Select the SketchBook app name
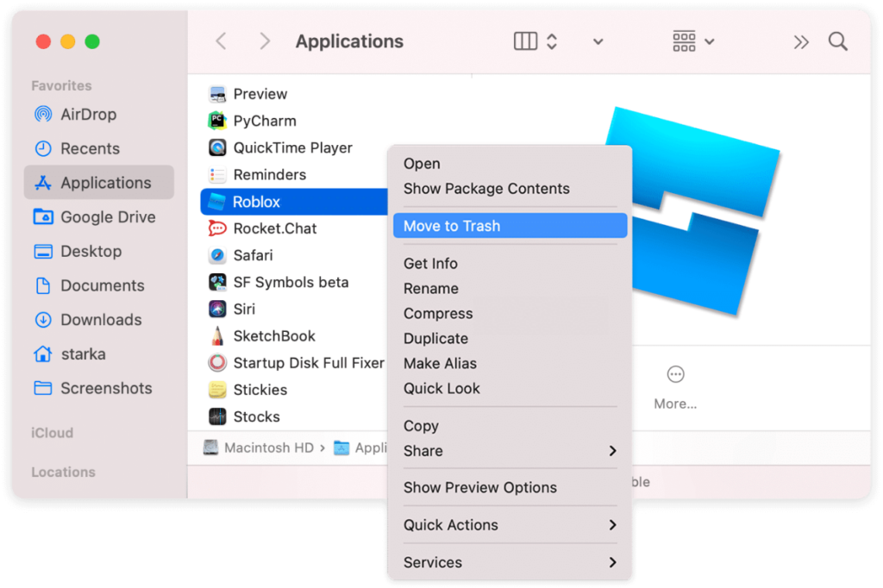 274,335
